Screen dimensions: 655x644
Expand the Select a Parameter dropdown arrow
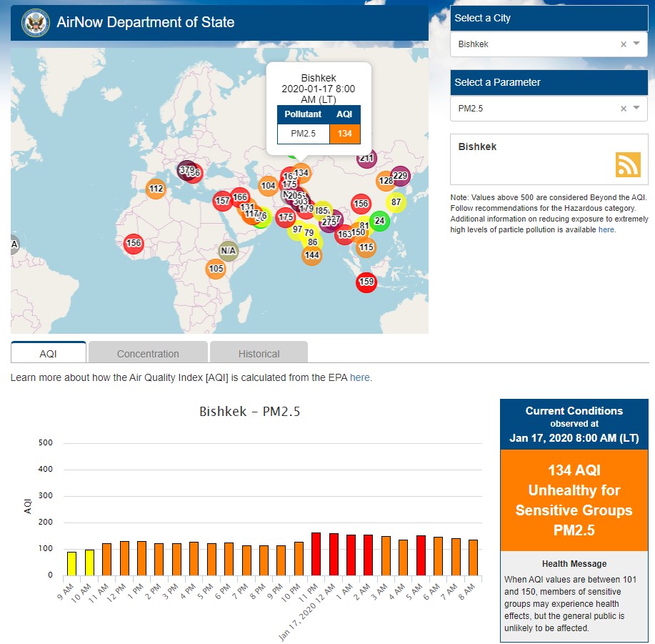pyautogui.click(x=636, y=108)
